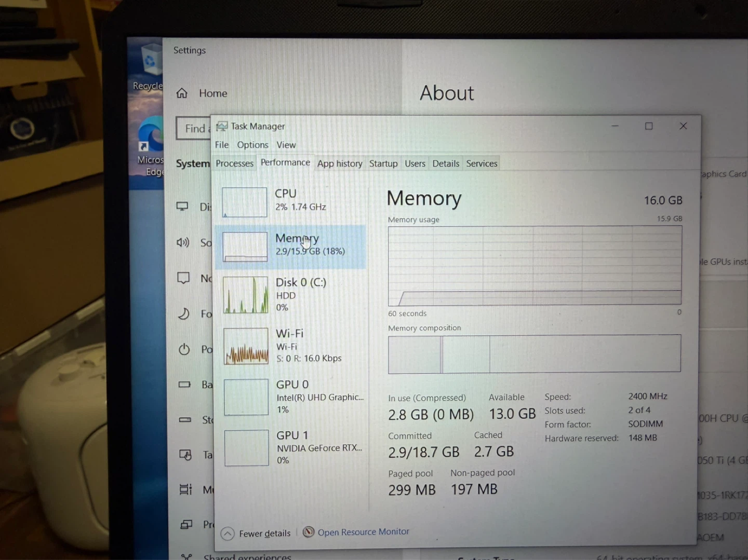Click the Form factor SODIMM value
748x560 pixels.
pyautogui.click(x=646, y=424)
